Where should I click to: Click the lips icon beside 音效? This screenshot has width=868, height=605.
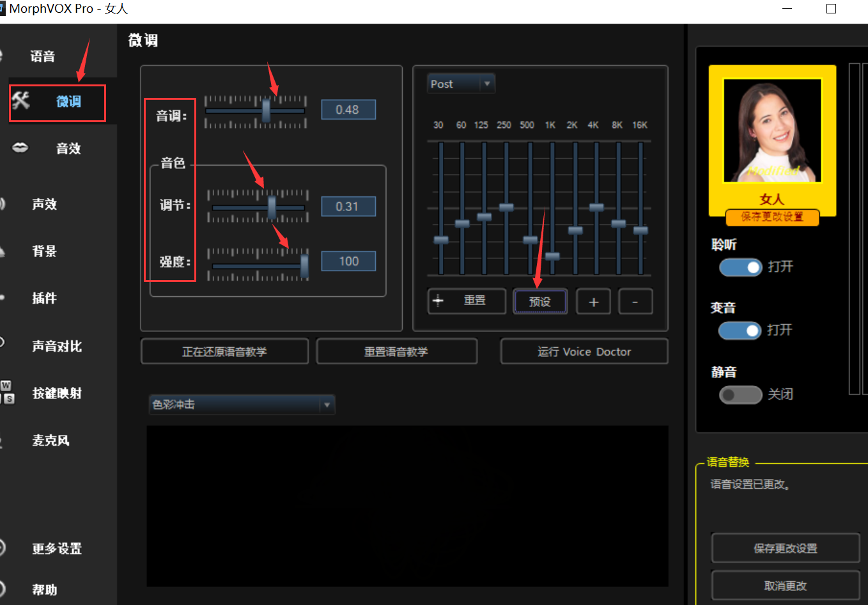click(20, 148)
